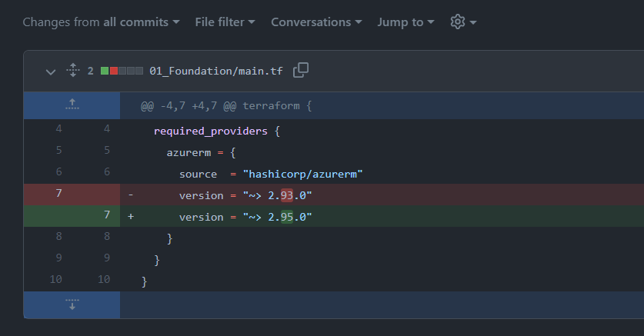Open the 'Changes from all commits' dropdown
The width and height of the screenshot is (644, 336).
101,22
